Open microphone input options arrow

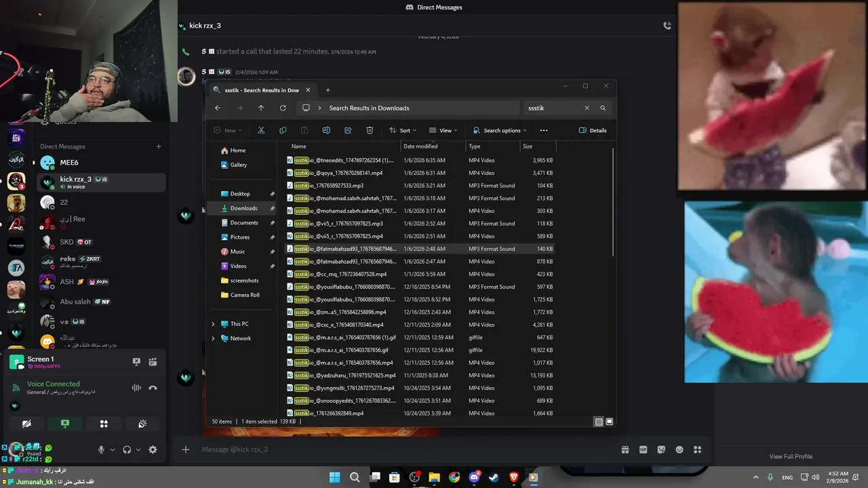113,449
